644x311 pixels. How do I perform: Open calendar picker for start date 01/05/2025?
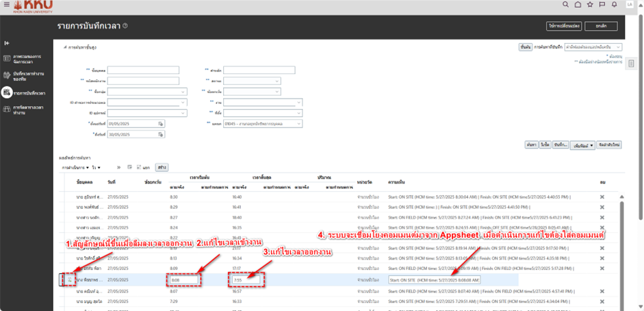coord(161,123)
